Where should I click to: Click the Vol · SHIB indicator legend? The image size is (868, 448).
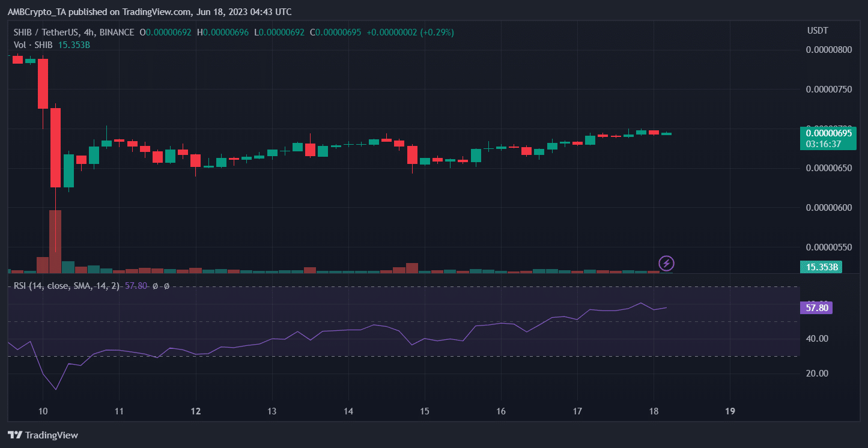[x=33, y=45]
